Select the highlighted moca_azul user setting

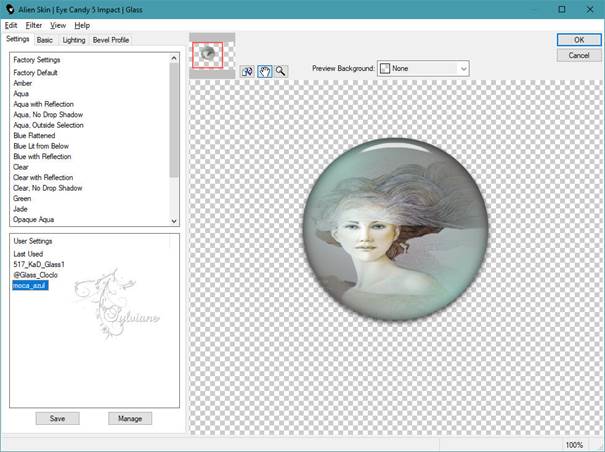coord(30,285)
